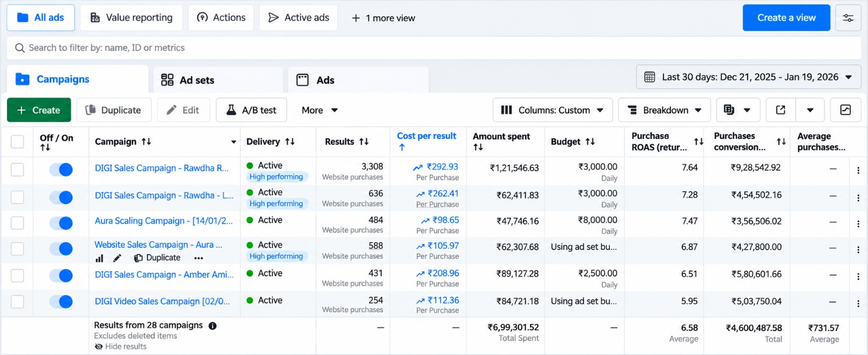This screenshot has height=355, width=868.
Task: Open the reports icon dropdown
Action: point(738,110)
